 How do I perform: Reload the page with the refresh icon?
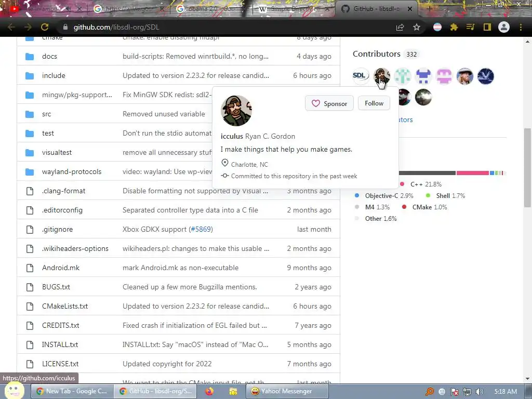pos(45,27)
